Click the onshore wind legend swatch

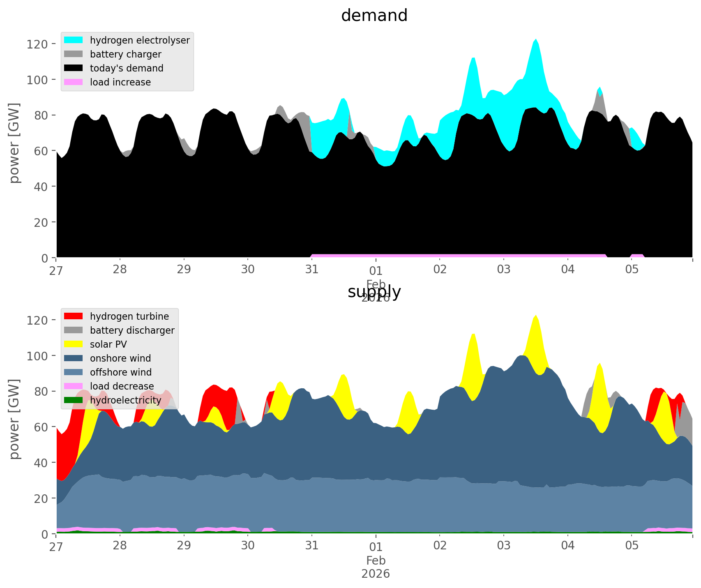[74, 358]
